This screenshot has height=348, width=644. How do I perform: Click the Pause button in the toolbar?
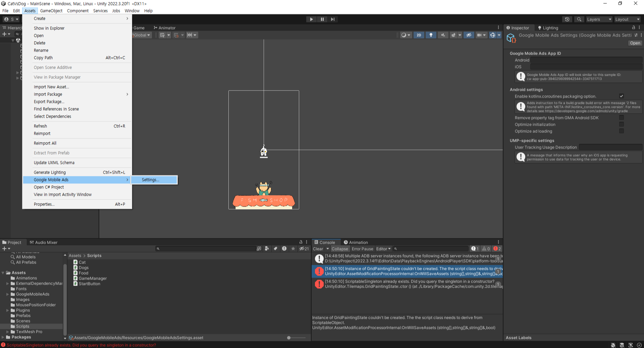322,19
